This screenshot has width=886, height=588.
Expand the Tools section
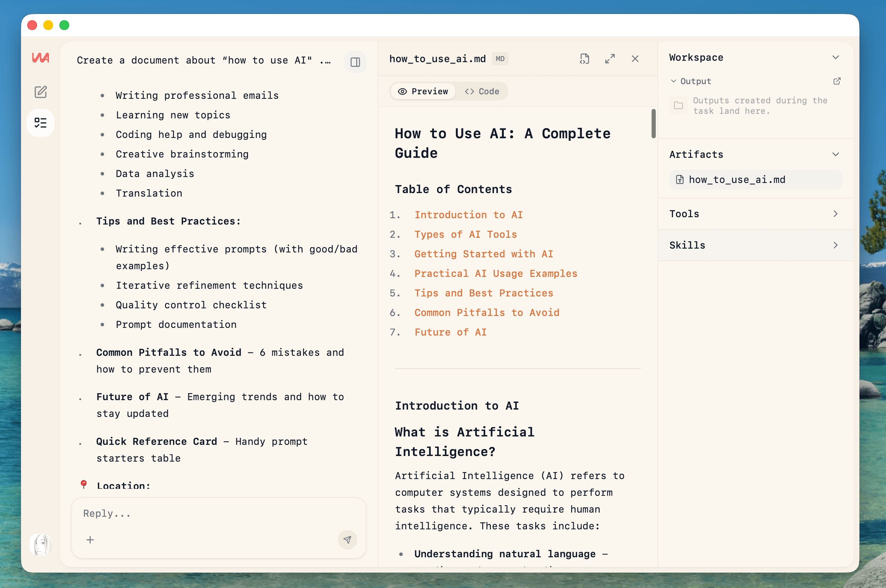(x=835, y=214)
